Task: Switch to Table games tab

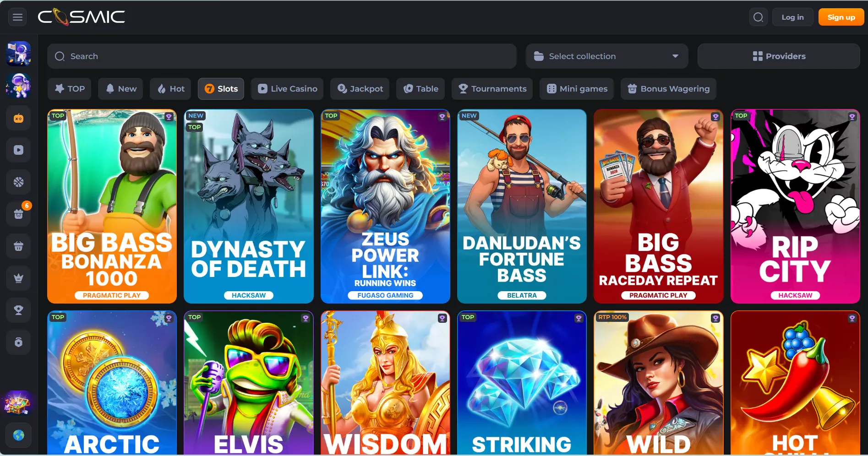Action: coord(421,89)
